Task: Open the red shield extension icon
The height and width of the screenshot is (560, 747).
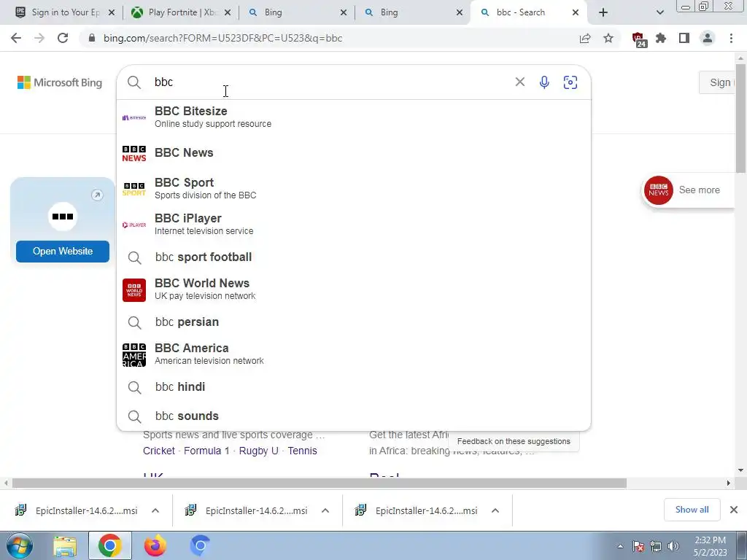Action: point(638,39)
